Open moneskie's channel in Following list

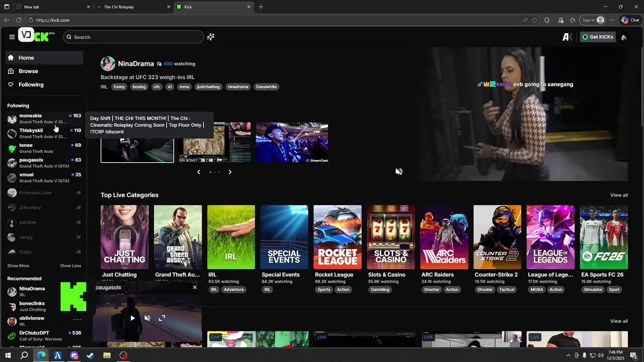click(x=44, y=119)
